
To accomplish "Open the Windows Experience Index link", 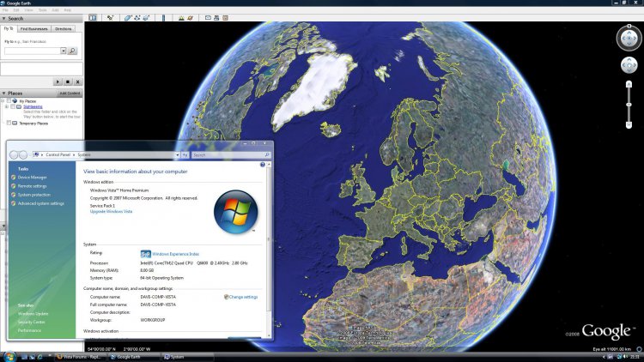I will coord(175,254).
